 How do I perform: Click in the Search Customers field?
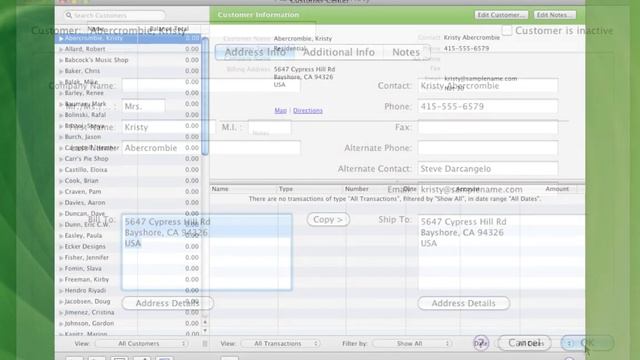click(115, 15)
